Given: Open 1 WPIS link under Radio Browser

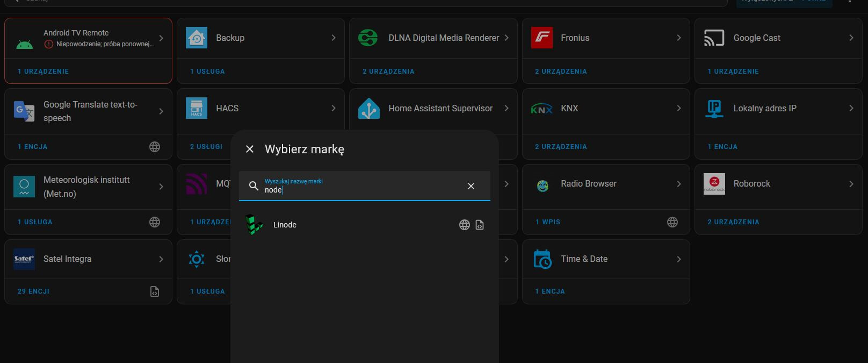Looking at the screenshot, I should 548,222.
